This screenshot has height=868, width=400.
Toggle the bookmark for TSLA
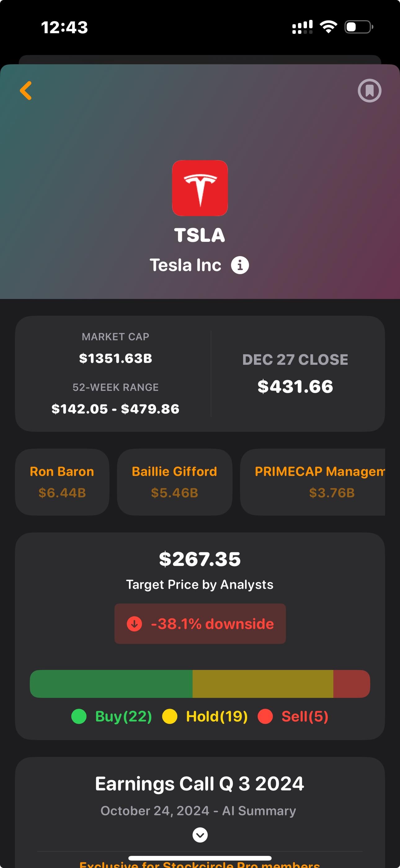(369, 90)
